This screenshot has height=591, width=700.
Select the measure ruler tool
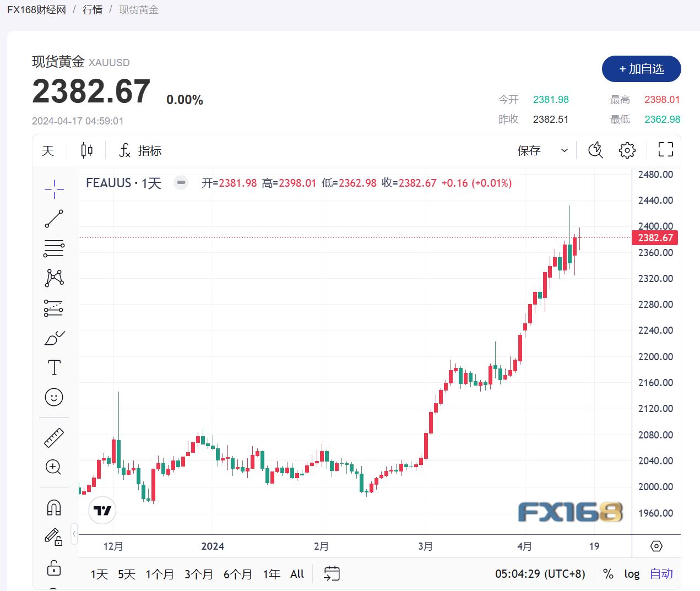click(x=53, y=437)
